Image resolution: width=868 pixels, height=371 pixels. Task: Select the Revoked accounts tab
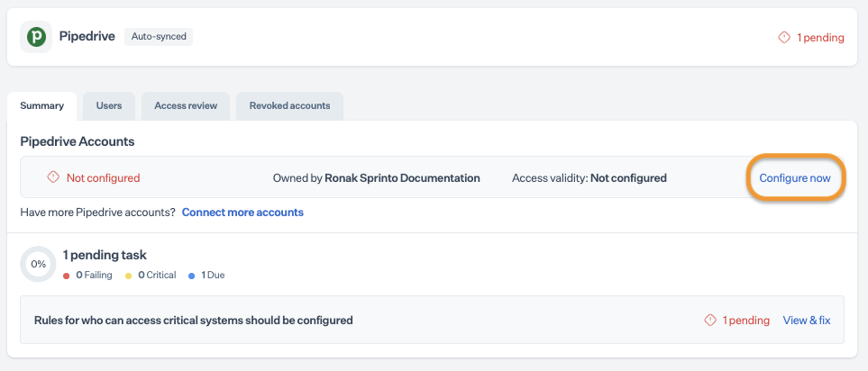click(289, 105)
